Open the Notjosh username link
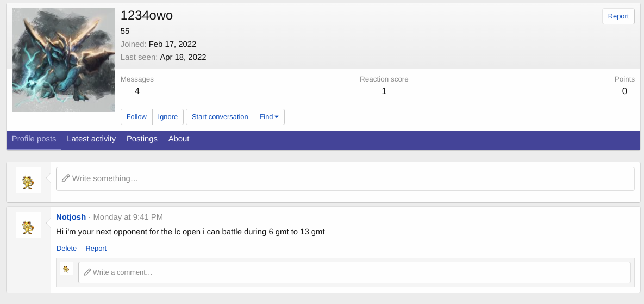The image size is (644, 304). click(x=71, y=217)
